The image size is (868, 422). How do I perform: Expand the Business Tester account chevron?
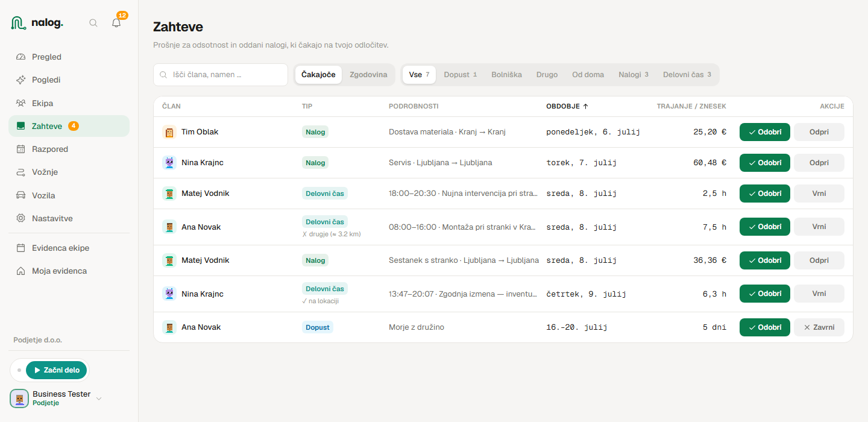click(99, 398)
